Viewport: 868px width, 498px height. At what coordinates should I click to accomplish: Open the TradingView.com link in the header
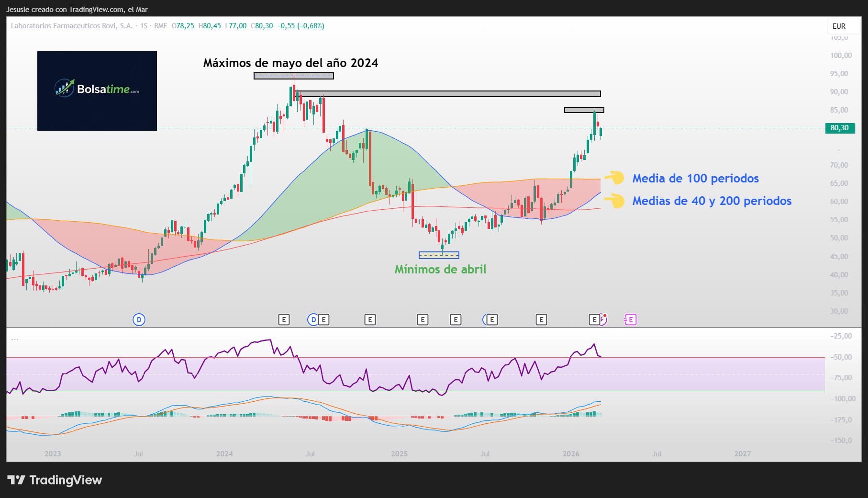(94, 9)
